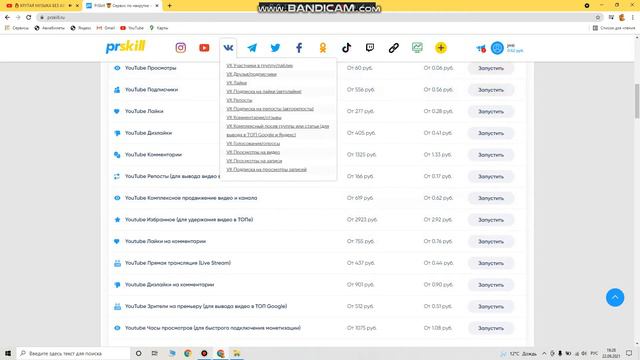640x360 pixels.
Task: Launch Youtube Избранное with Запустить button
Action: click(x=491, y=220)
